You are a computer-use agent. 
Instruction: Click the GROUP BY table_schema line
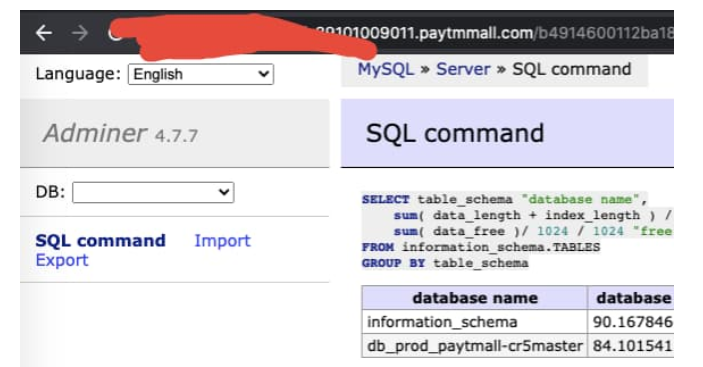(x=445, y=263)
